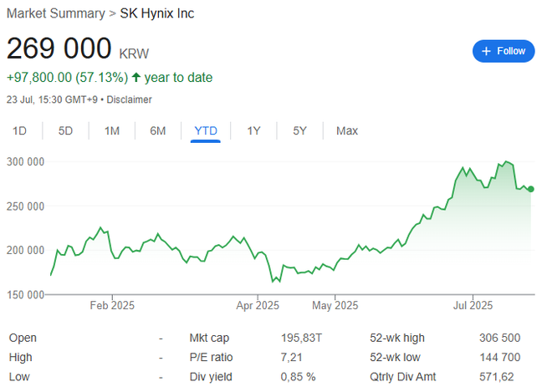Click the 144 700 value
This screenshot has height=392, width=552.
click(x=499, y=357)
